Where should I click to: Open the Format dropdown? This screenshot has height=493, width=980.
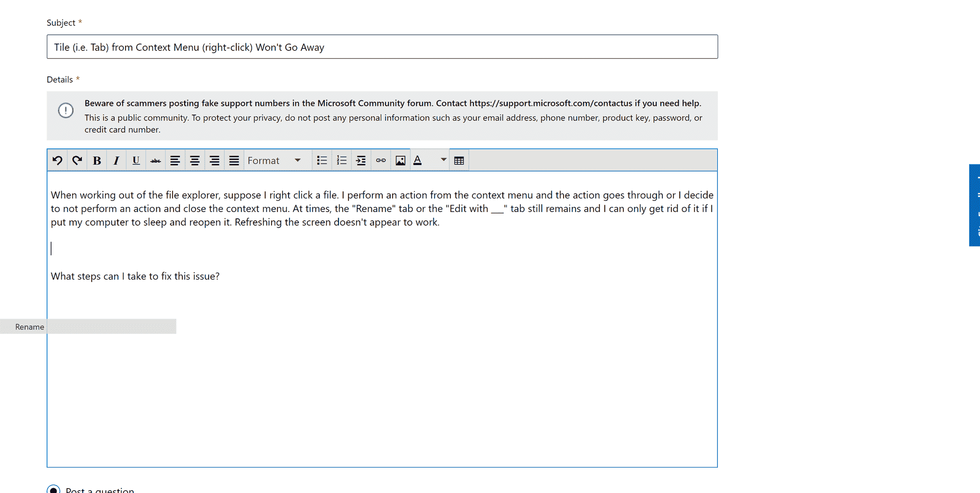tap(277, 161)
